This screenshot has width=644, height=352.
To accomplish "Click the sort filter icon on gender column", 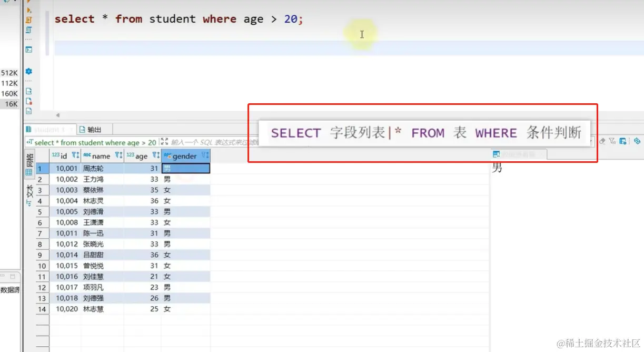I will point(205,155).
